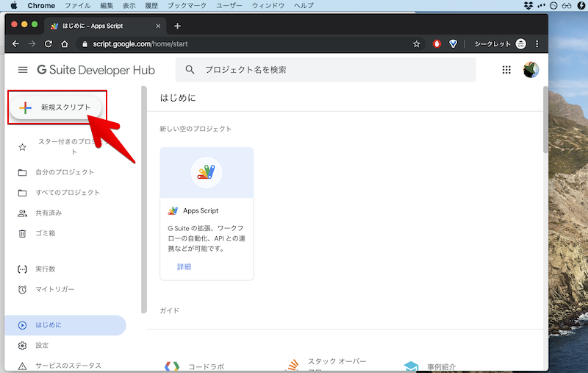Click the Apps Script project card thumbnail

point(207,173)
